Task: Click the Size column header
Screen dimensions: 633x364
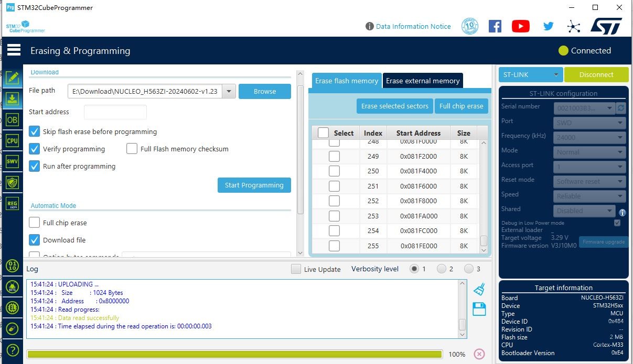Action: click(464, 133)
